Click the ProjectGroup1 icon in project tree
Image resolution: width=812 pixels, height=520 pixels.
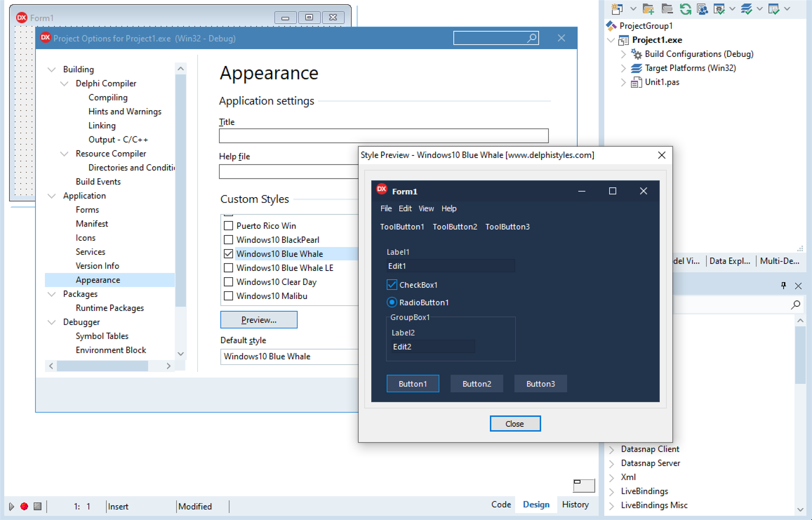(611, 26)
